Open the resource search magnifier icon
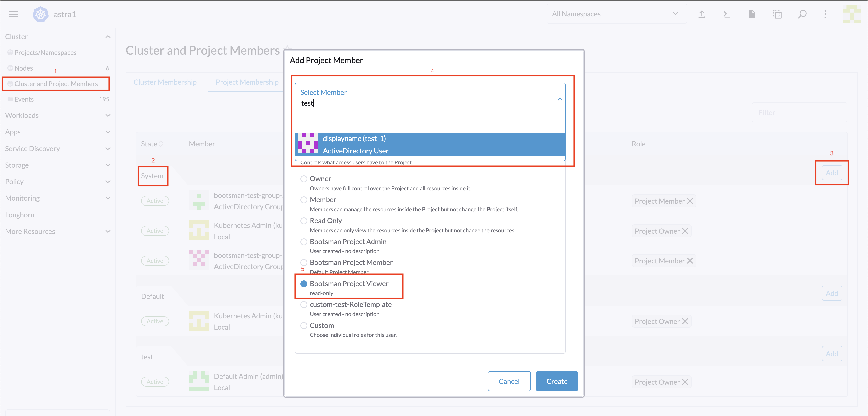 click(x=802, y=14)
